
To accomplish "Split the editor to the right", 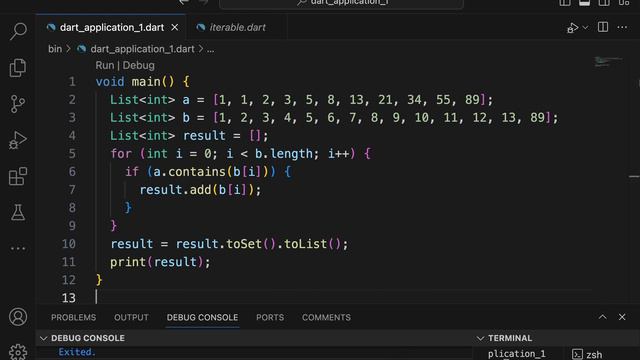I will [x=603, y=27].
